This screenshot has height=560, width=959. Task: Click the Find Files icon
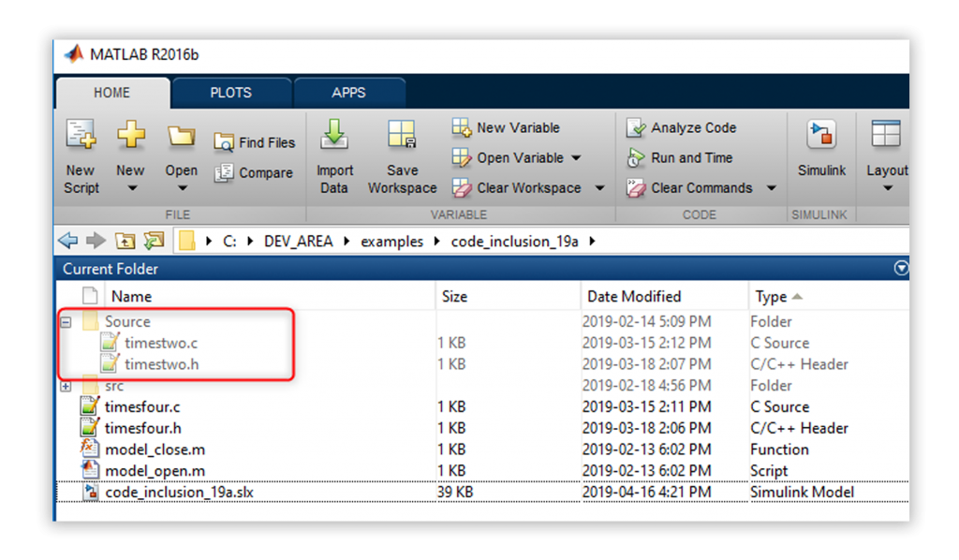click(x=223, y=142)
